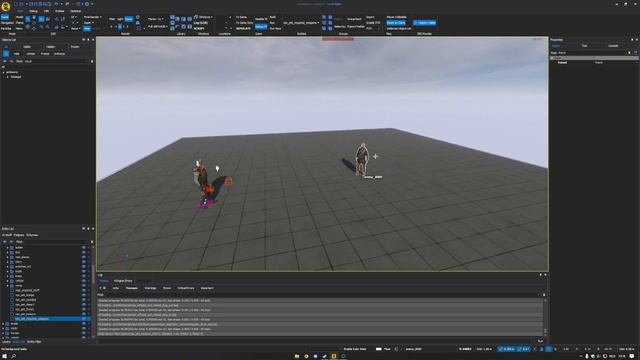Click the Export Prefab button
640x360 pixels.
point(356,27)
